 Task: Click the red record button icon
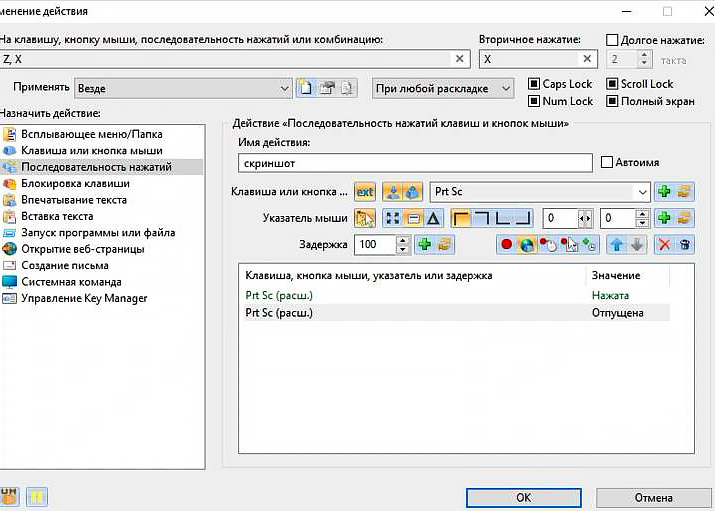click(x=506, y=244)
